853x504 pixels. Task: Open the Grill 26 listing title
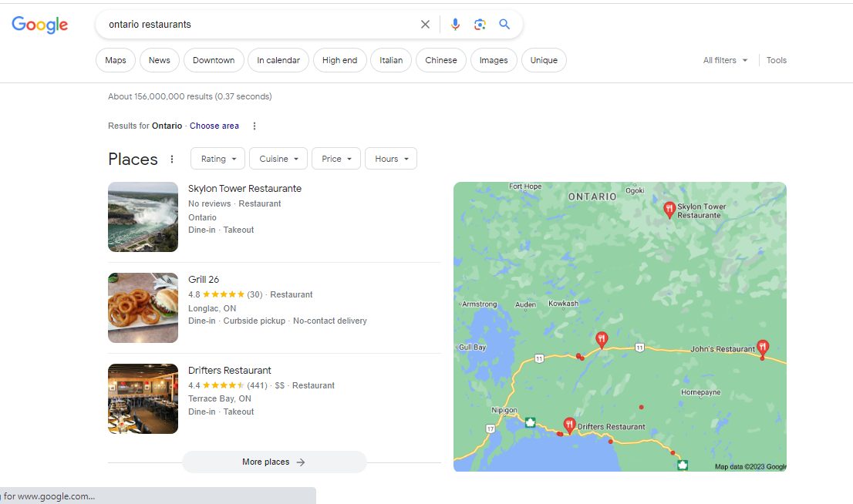click(204, 280)
